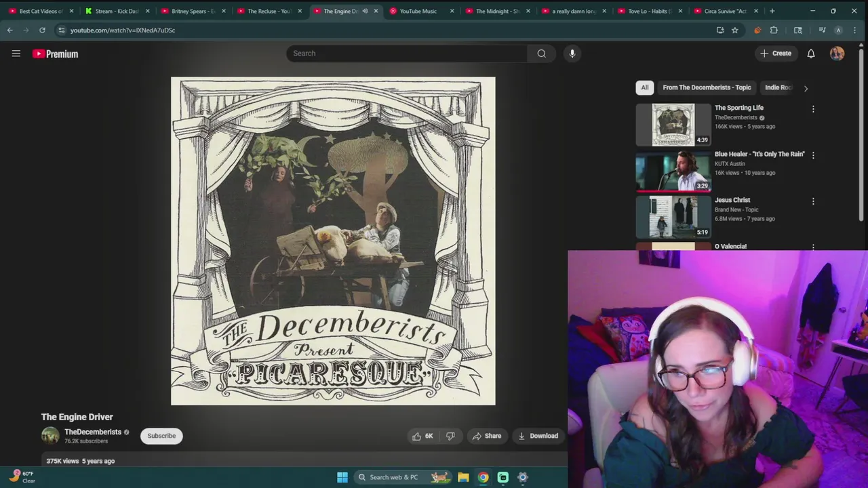868x488 pixels.
Task: Switch to Tove Lo - Habits tab
Action: (648, 11)
